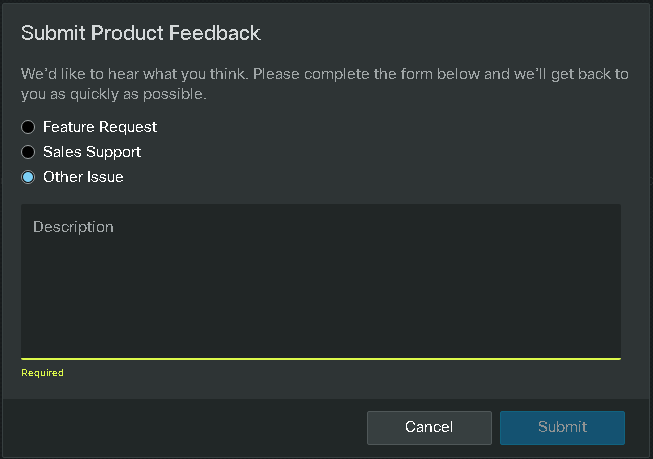The width and height of the screenshot is (653, 459).
Task: Click the yellow underline below Description field
Action: pos(320,358)
